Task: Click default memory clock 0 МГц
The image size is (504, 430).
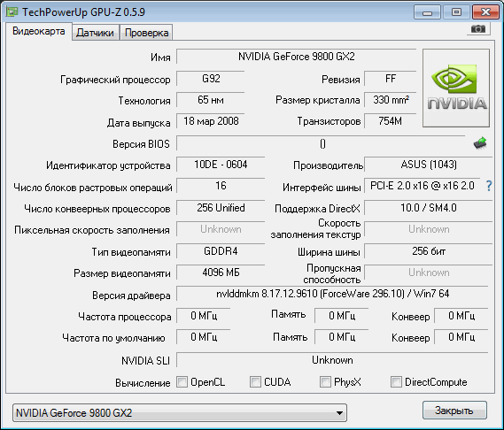Action: coord(341,337)
